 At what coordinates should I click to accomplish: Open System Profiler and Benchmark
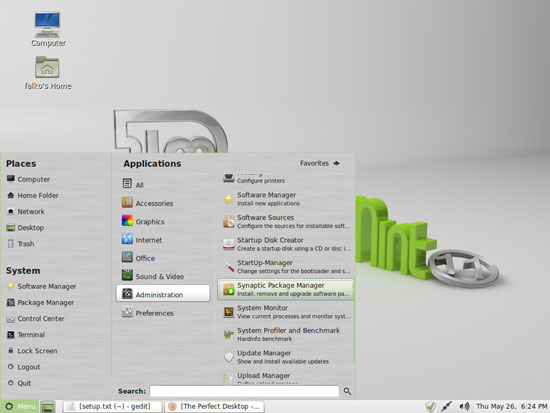pyautogui.click(x=286, y=334)
